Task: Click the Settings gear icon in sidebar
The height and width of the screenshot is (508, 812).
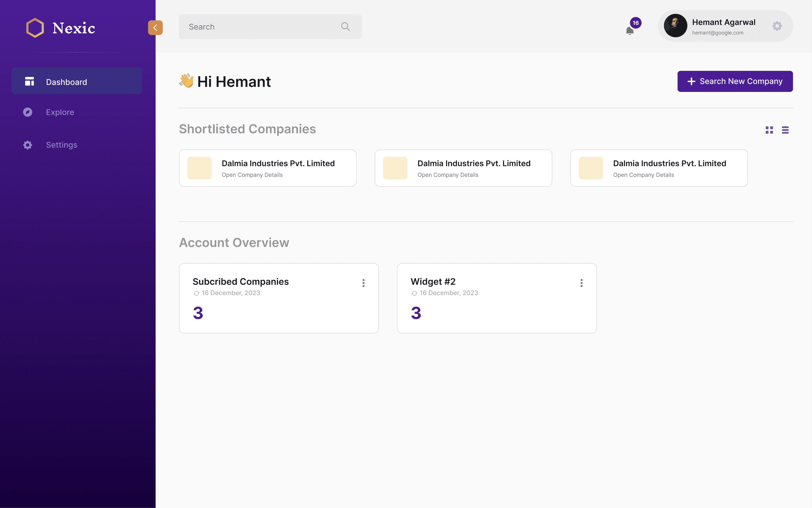Action: tap(28, 145)
